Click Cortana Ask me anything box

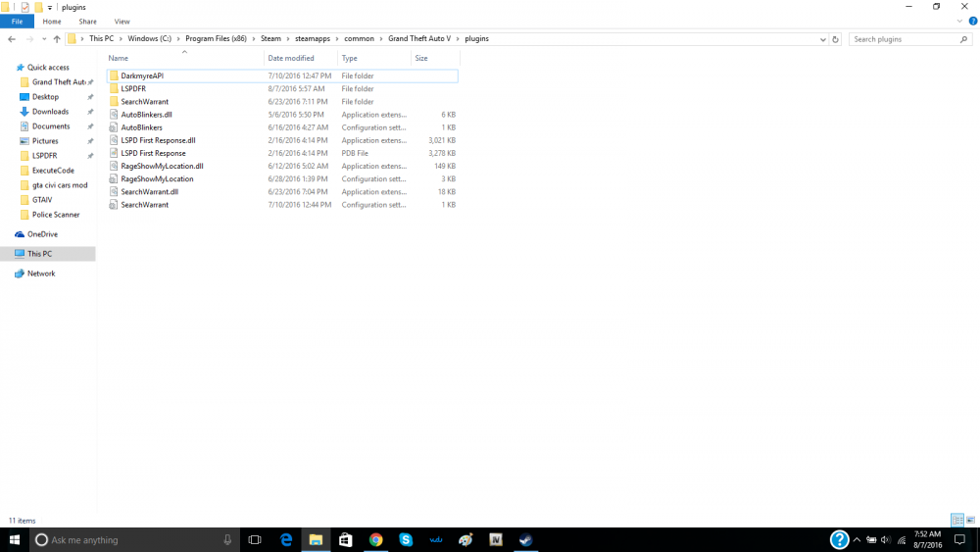(x=134, y=539)
